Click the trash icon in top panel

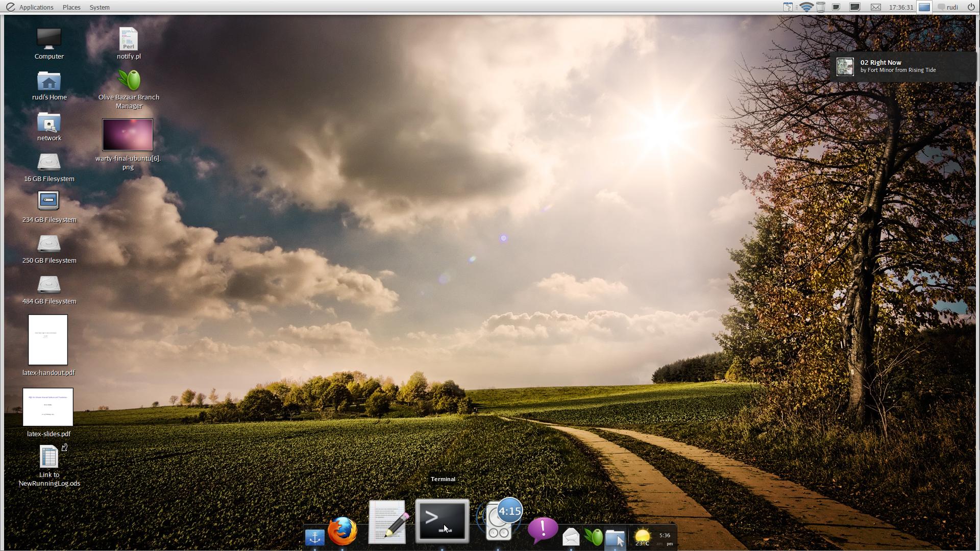pyautogui.click(x=821, y=7)
